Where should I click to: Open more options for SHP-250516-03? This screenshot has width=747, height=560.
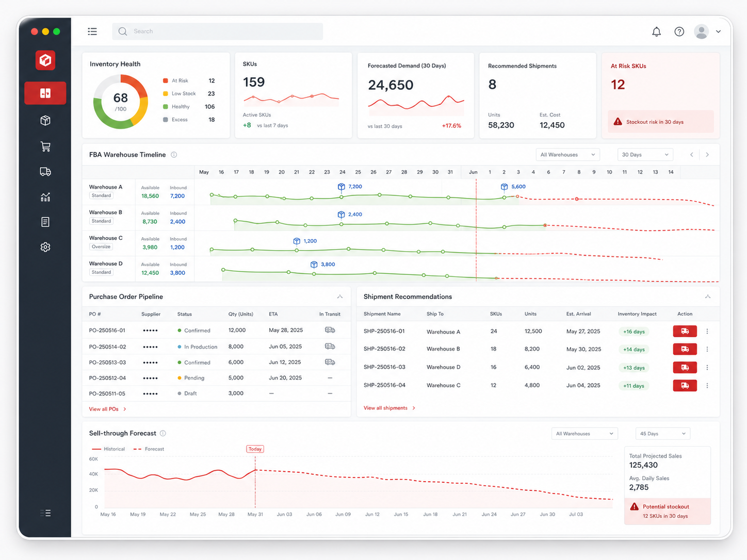(707, 367)
